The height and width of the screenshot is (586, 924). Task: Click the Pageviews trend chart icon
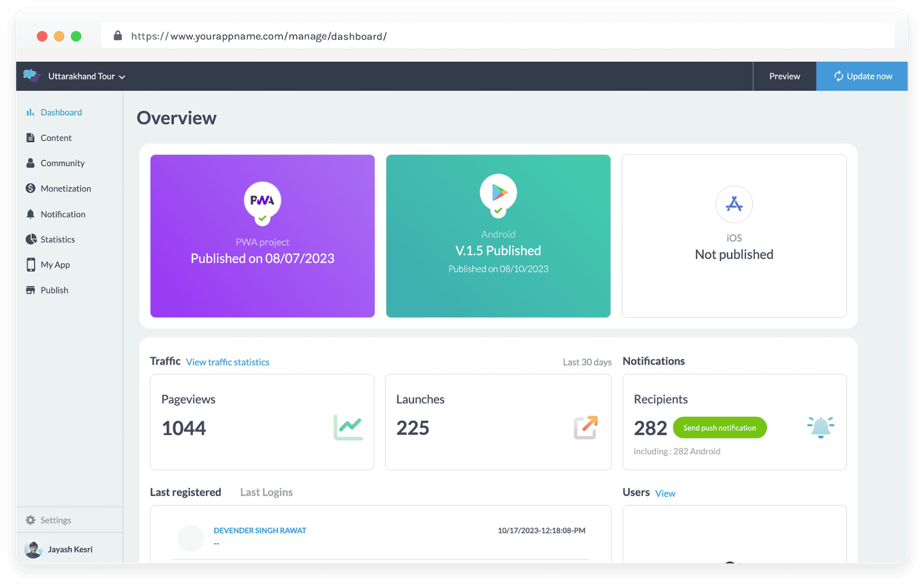pos(348,428)
